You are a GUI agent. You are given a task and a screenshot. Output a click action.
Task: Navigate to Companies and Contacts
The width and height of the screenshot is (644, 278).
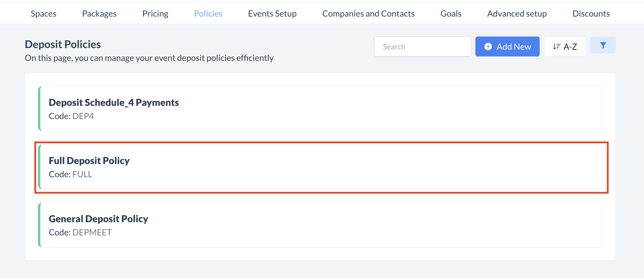pyautogui.click(x=368, y=13)
